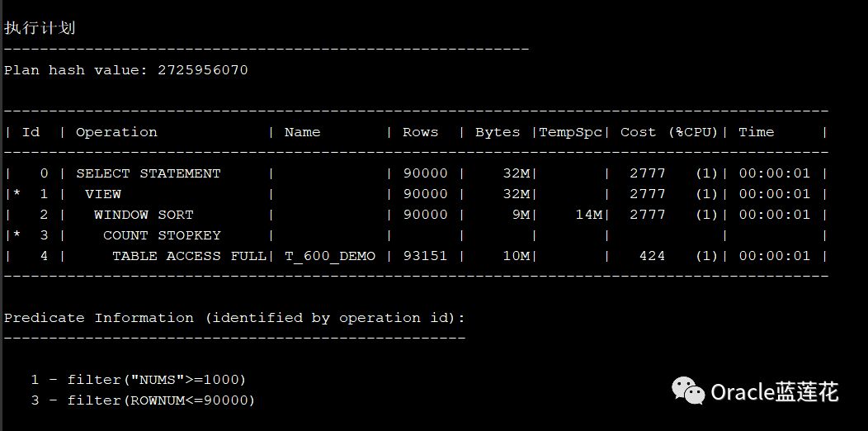Click the 9M bytes value
Image resolution: width=868 pixels, height=431 pixels.
(x=521, y=215)
